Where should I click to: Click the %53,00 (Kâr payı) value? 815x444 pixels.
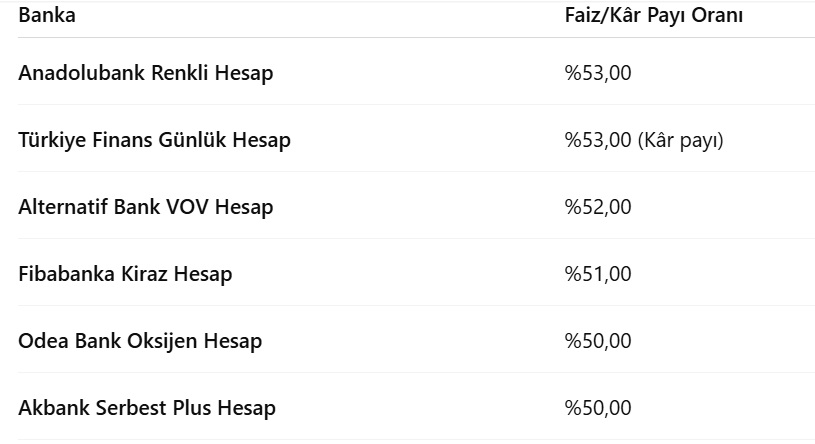(x=644, y=140)
